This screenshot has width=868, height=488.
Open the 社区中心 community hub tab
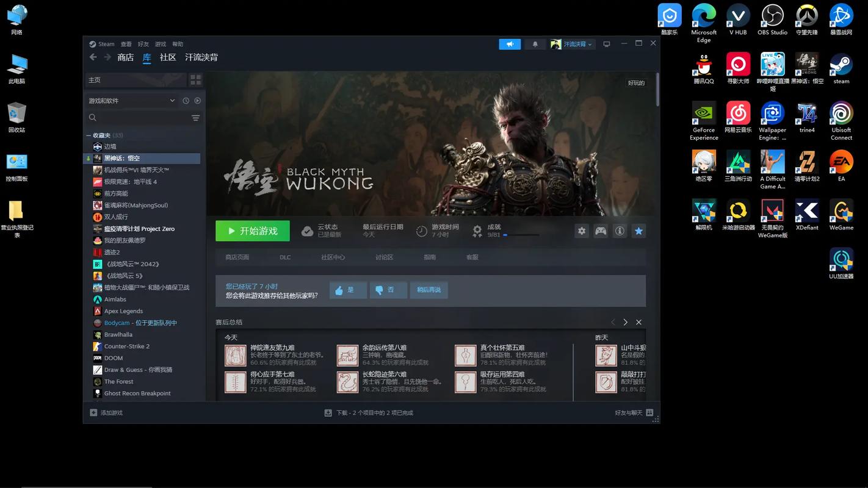pos(333,257)
